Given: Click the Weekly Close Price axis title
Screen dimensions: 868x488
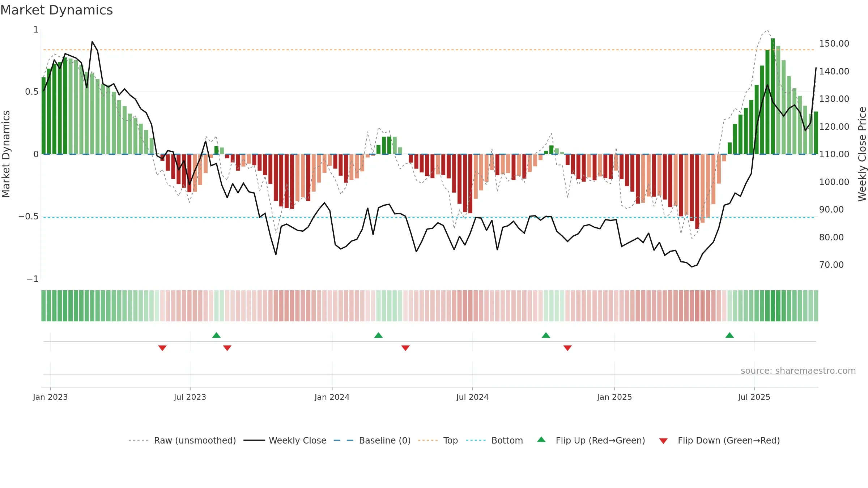Looking at the screenshot, I should point(862,154).
